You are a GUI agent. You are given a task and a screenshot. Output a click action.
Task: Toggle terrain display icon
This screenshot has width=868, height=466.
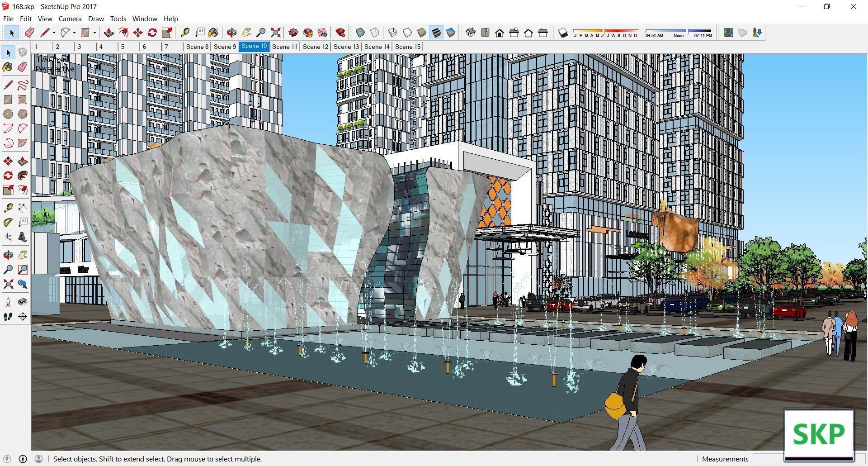point(743,33)
